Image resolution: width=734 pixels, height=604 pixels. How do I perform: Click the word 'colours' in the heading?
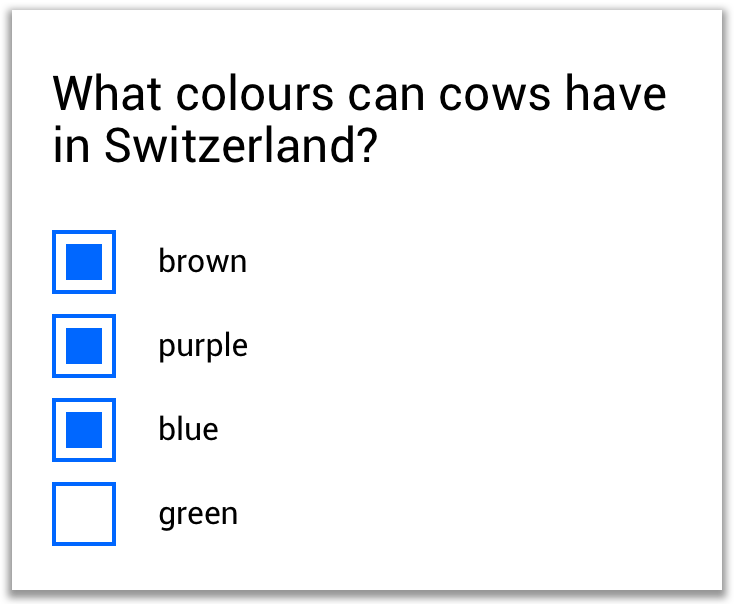[x=254, y=95]
